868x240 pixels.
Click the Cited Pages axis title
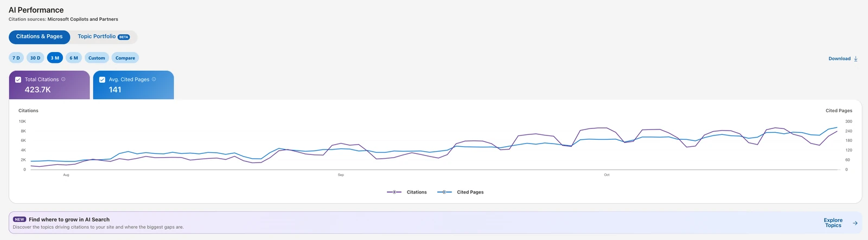(x=839, y=111)
